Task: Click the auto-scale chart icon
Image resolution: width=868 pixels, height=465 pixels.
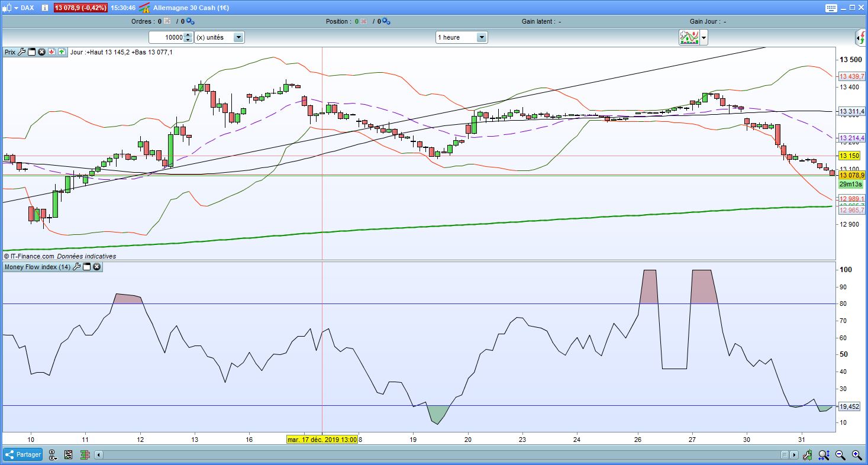Action: 808,454
